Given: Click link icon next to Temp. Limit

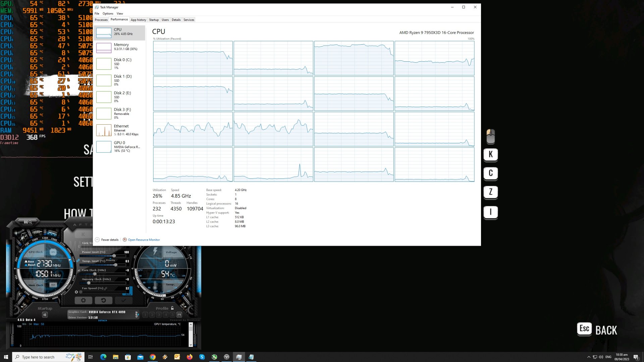Looking at the screenshot, I should [78, 261].
